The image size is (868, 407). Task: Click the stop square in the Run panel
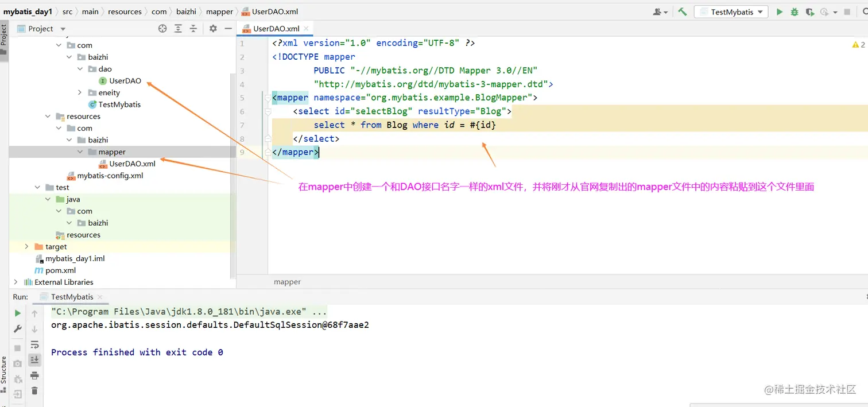18,348
